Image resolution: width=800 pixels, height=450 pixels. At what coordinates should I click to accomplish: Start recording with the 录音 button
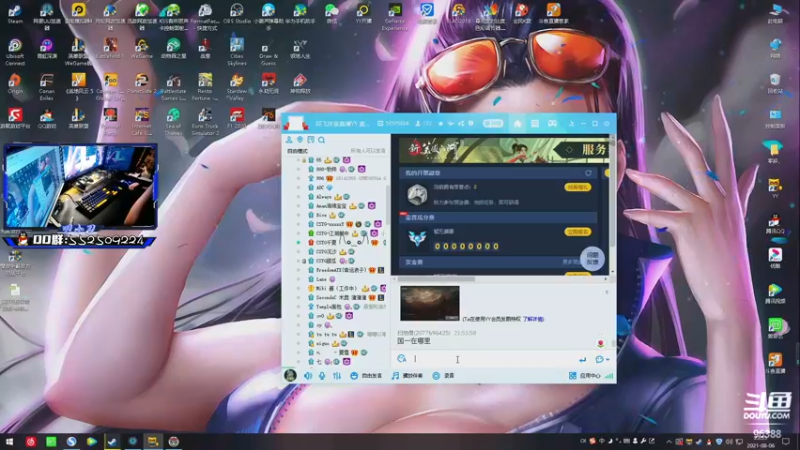pyautogui.click(x=443, y=376)
